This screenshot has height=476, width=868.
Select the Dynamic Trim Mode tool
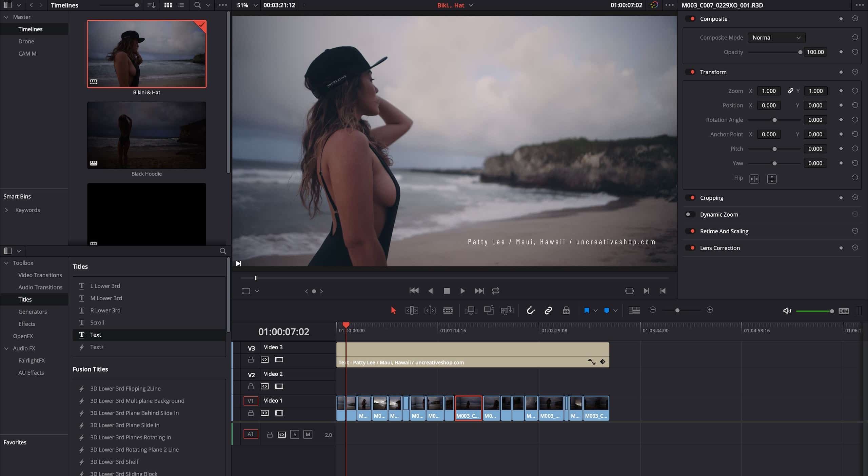(x=430, y=310)
